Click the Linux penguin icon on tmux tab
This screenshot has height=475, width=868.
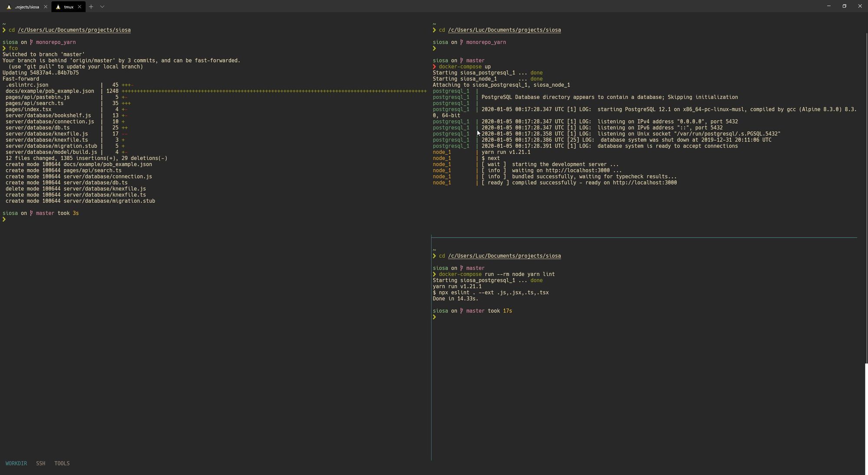[58, 7]
